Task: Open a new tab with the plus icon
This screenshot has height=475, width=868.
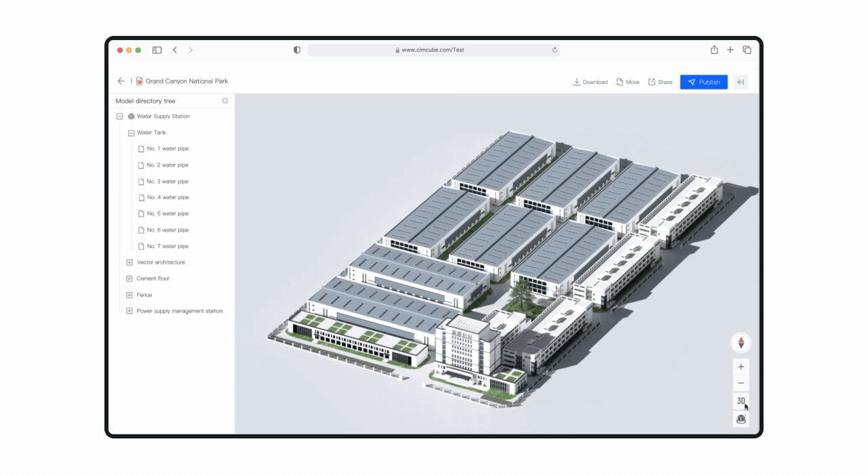Action: tap(730, 50)
